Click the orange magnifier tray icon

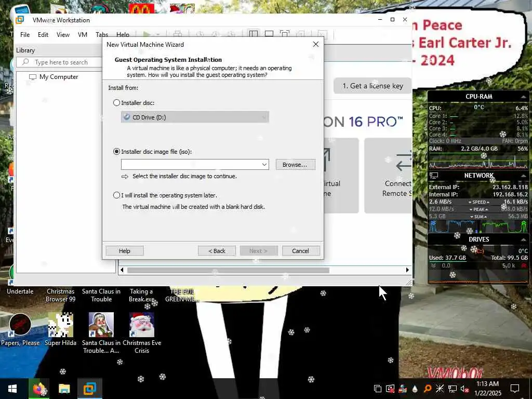[428, 389]
